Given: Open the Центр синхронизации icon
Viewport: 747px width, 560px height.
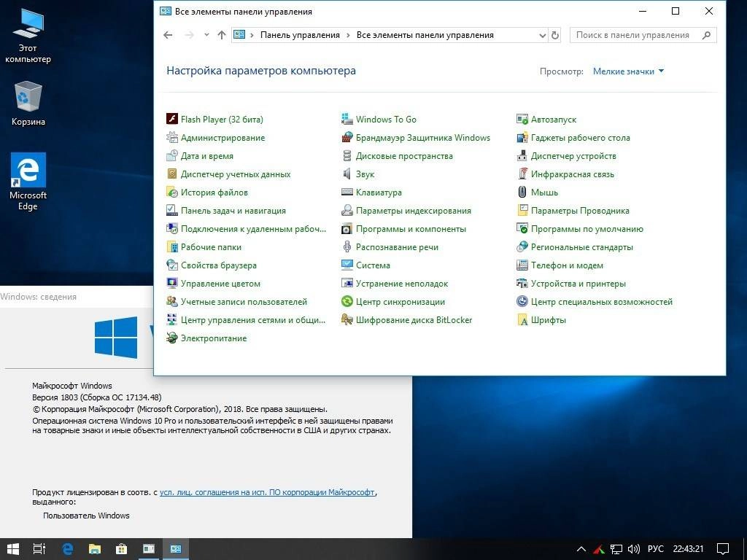Looking at the screenshot, I should 347,301.
